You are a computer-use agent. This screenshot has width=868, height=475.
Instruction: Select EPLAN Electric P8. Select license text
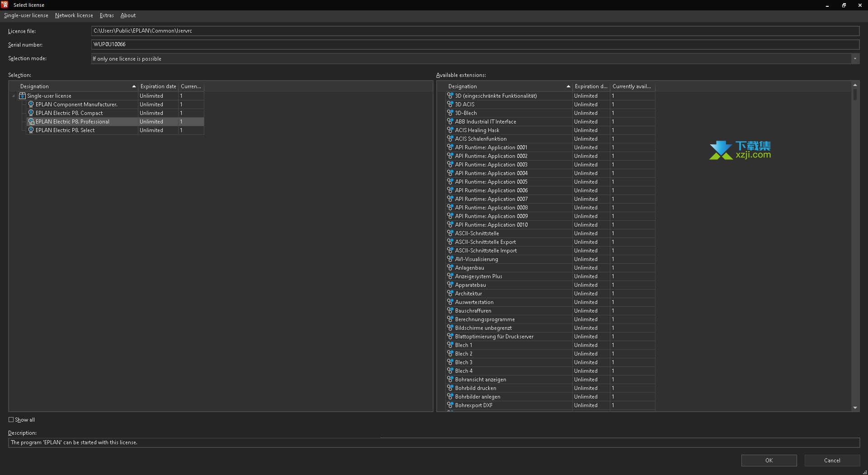coord(65,130)
